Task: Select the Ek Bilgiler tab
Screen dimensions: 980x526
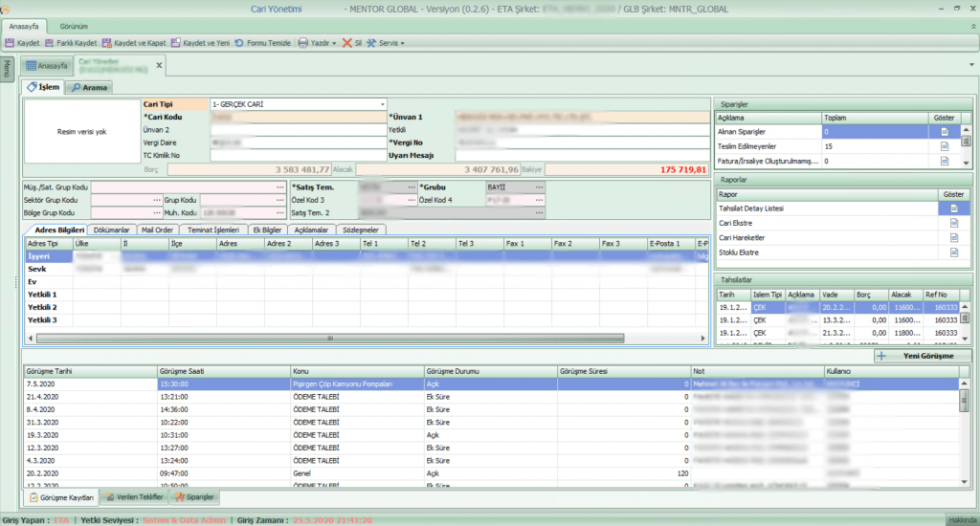Action: [x=267, y=230]
